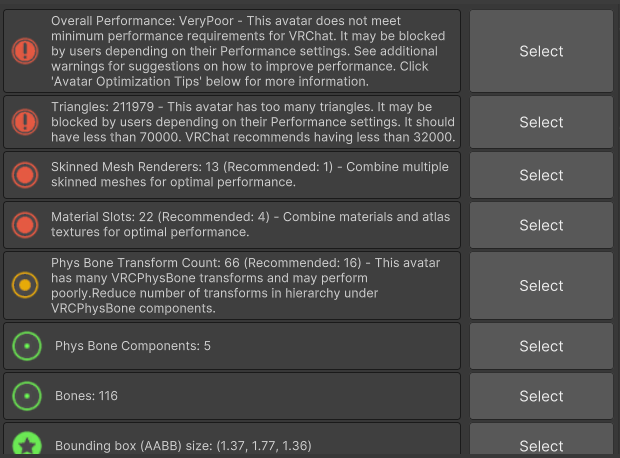Hit Select next to Phys Bone Components
Screen dimensions: 620x458
point(541,346)
